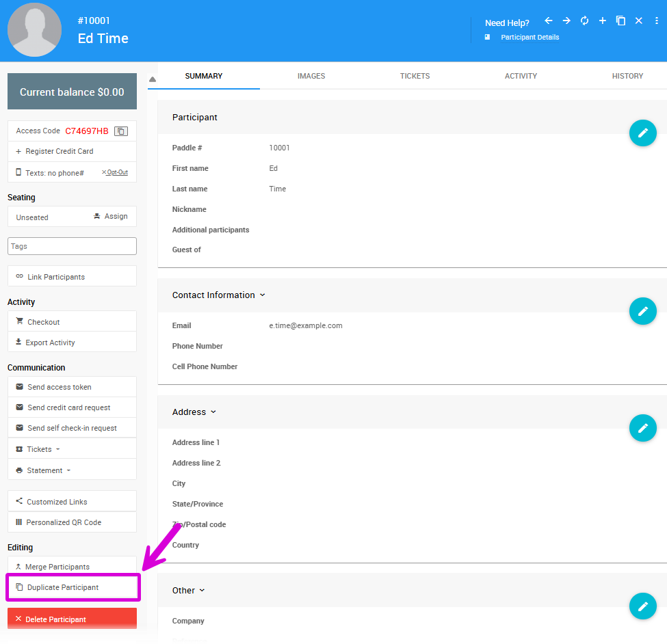
Task: Copy the access code C74697HB
Action: tap(120, 131)
